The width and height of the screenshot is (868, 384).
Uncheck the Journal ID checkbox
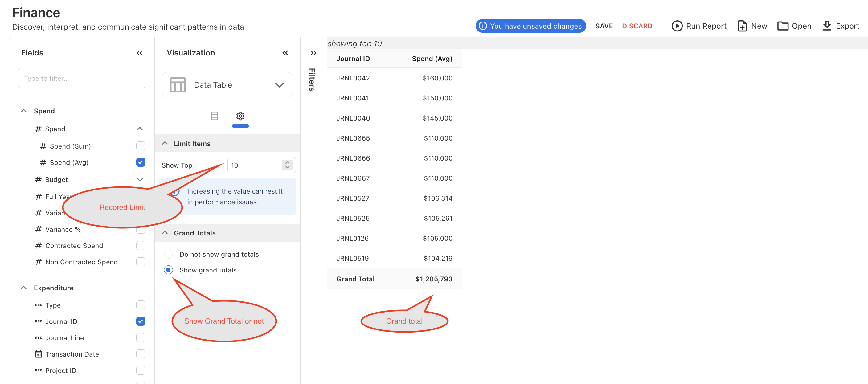[141, 321]
